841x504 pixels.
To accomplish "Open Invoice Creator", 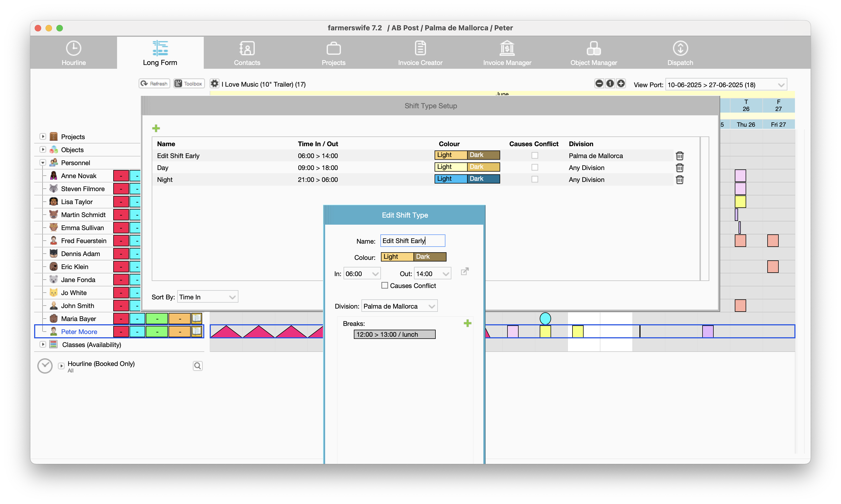I will coord(420,53).
